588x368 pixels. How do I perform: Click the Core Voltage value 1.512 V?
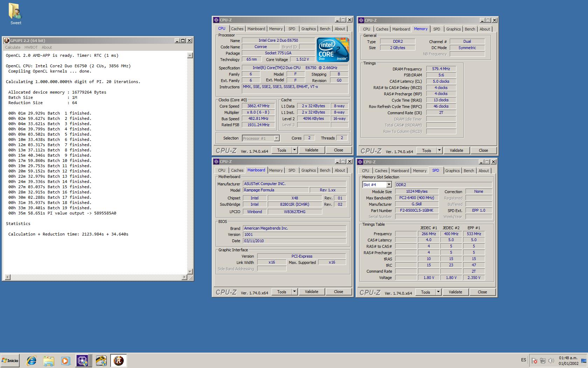302,59
